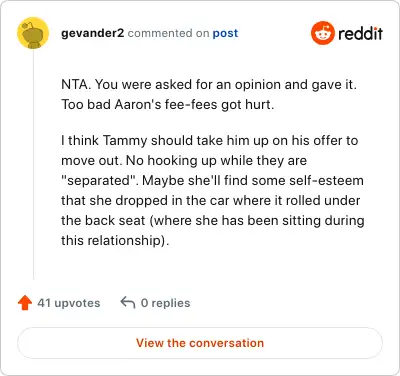400x376 pixels.
Task: Click the "that she dropped in the car" line
Action: click(x=211, y=201)
